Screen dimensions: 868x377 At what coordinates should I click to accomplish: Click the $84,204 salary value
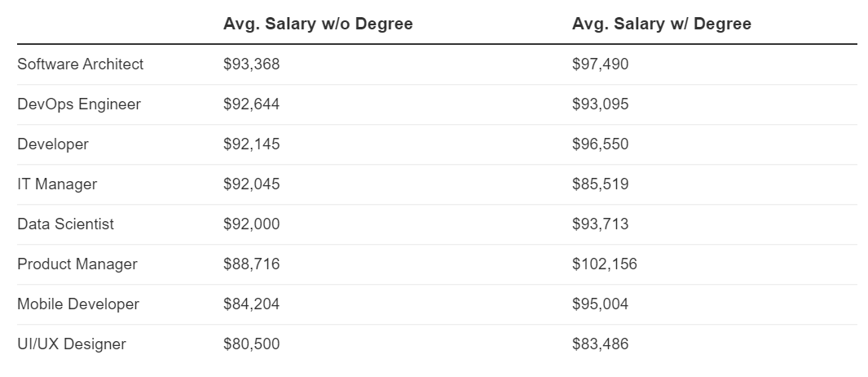(x=251, y=304)
